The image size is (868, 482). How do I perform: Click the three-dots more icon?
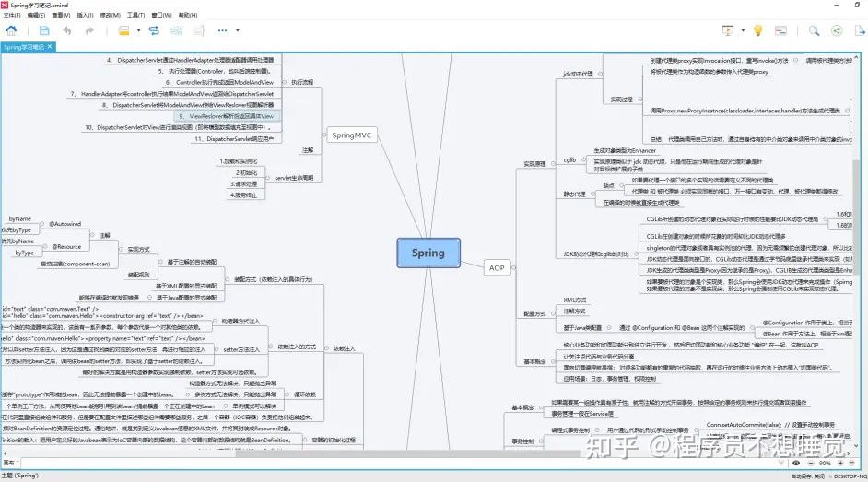(222, 30)
